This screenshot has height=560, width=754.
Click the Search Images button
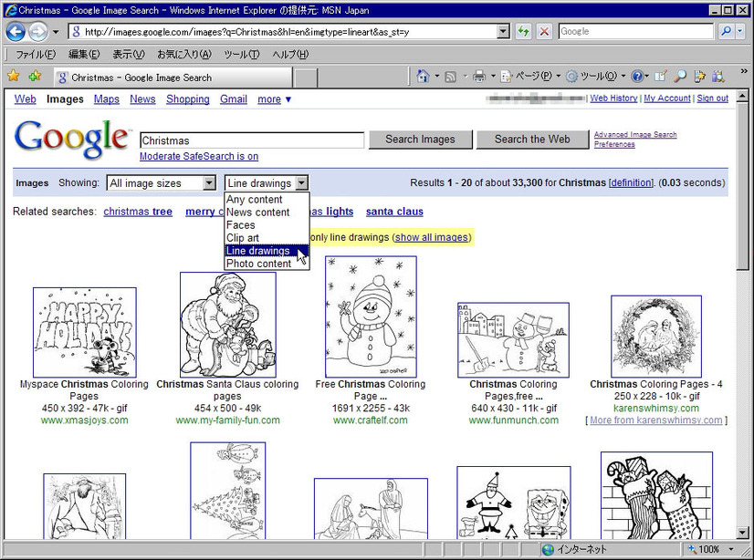coord(420,140)
